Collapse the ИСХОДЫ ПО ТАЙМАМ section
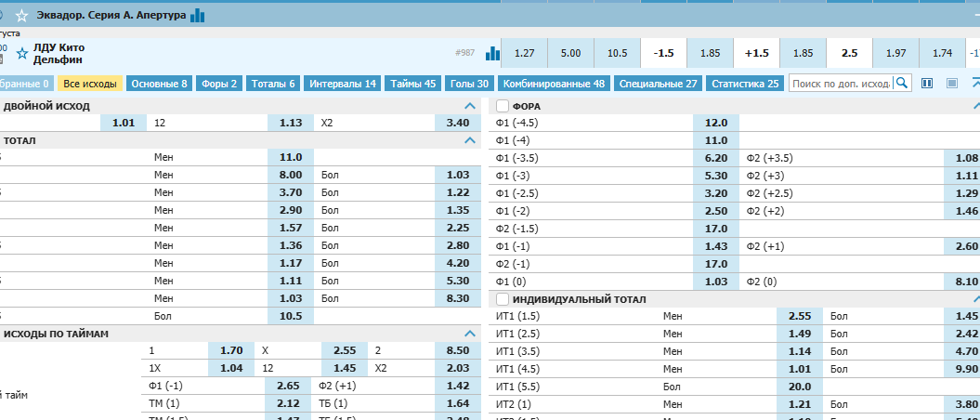 click(470, 334)
